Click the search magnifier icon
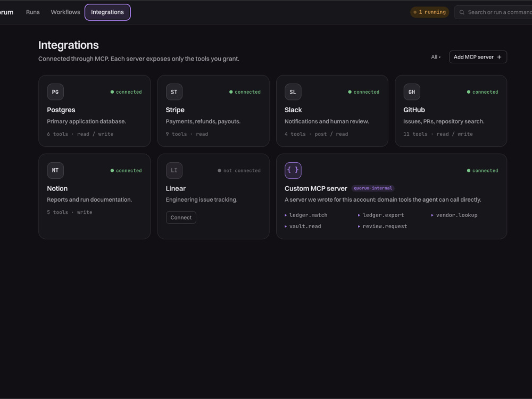Screen dimensions: 532x399 tap(462, 12)
